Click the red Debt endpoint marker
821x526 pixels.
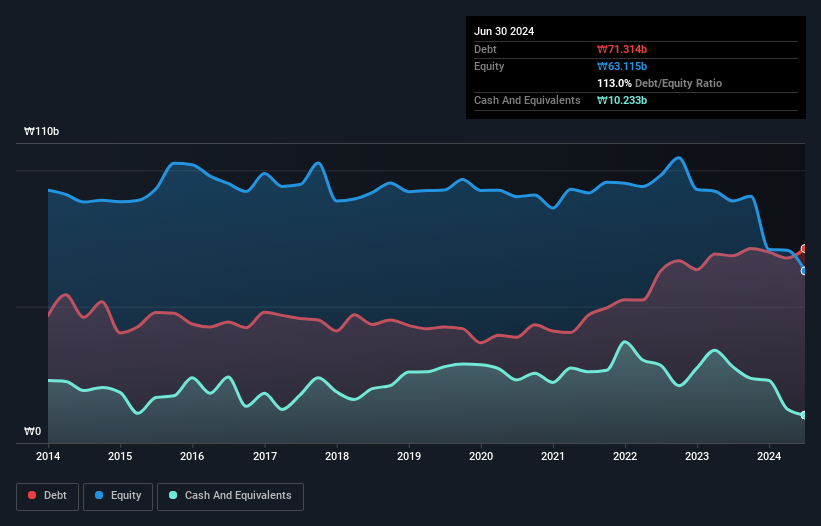pos(805,249)
